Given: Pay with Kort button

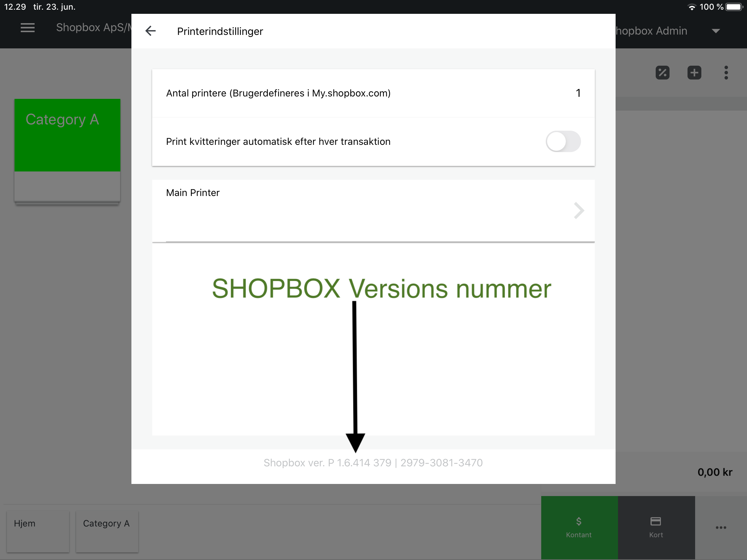Looking at the screenshot, I should click(x=656, y=528).
